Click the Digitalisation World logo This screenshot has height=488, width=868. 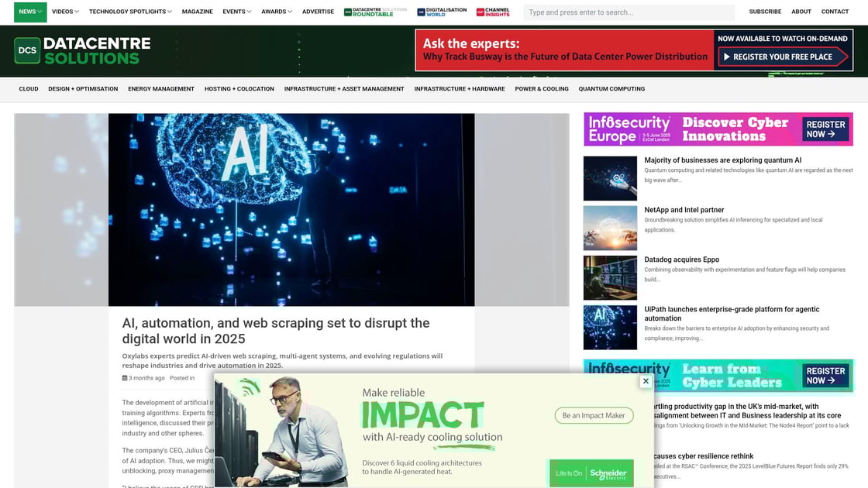coord(442,12)
